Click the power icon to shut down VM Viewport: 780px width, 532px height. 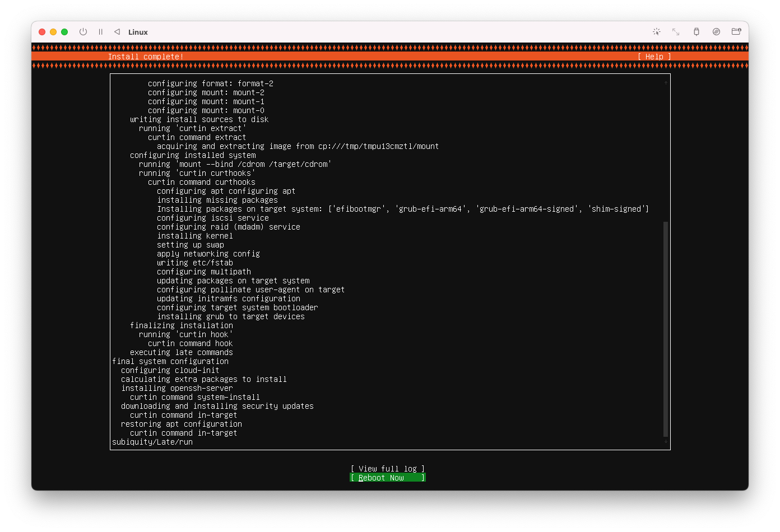coord(83,32)
